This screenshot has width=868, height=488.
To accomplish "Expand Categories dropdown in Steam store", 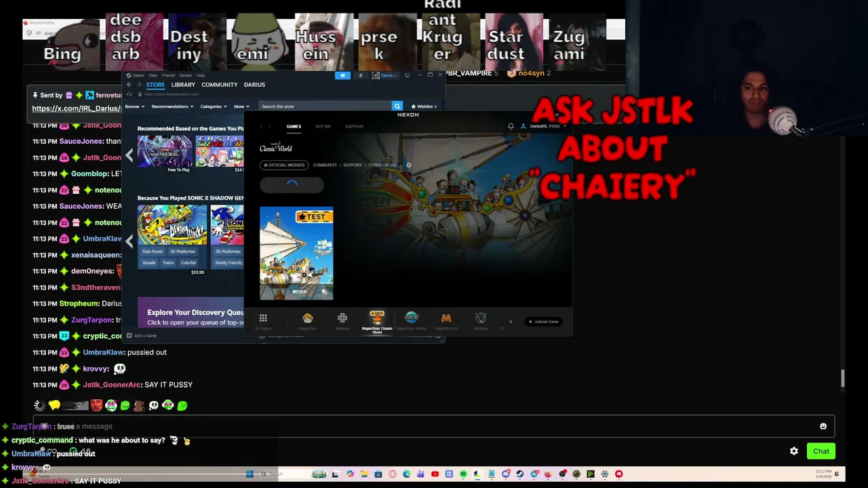I will (214, 106).
